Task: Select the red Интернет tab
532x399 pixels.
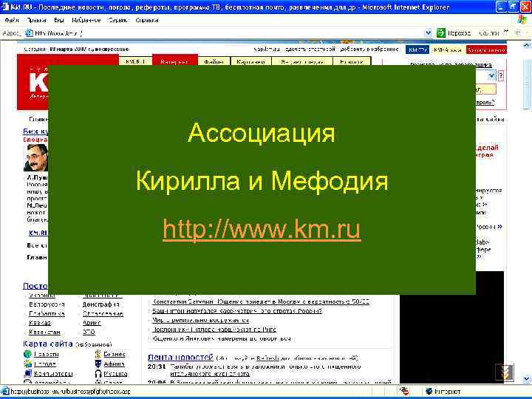Action: 174,60
